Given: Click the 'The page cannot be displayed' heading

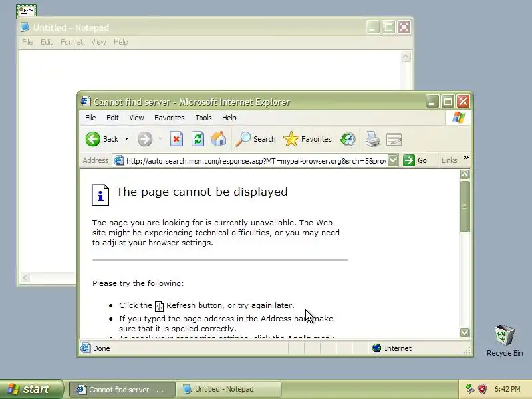Looking at the screenshot, I should click(x=202, y=192).
